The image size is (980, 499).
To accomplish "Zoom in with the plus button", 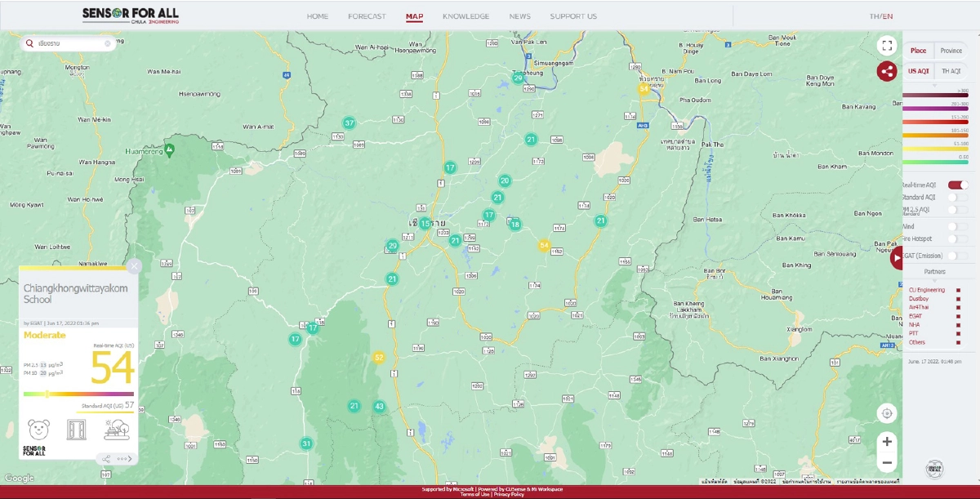I will point(887,442).
